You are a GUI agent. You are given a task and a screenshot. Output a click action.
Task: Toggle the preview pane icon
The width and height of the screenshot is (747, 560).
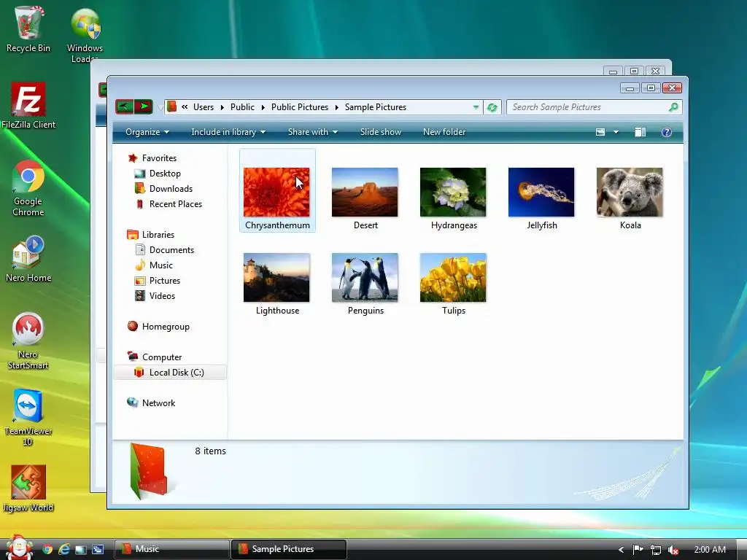[640, 132]
